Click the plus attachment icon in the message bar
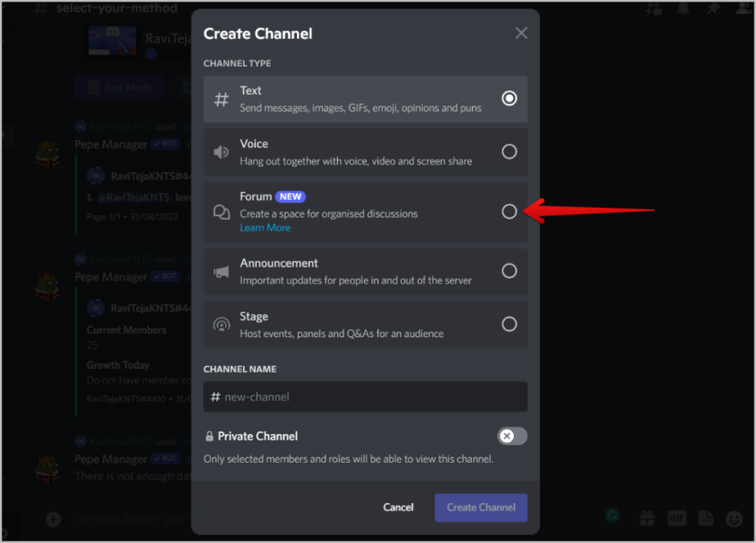 click(x=53, y=519)
